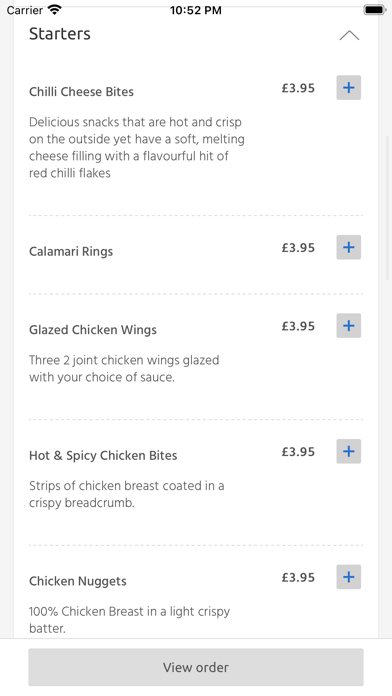Screen dimensions: 392x696
Task: Open Glazed Chicken Wings item name
Action: tap(93, 330)
